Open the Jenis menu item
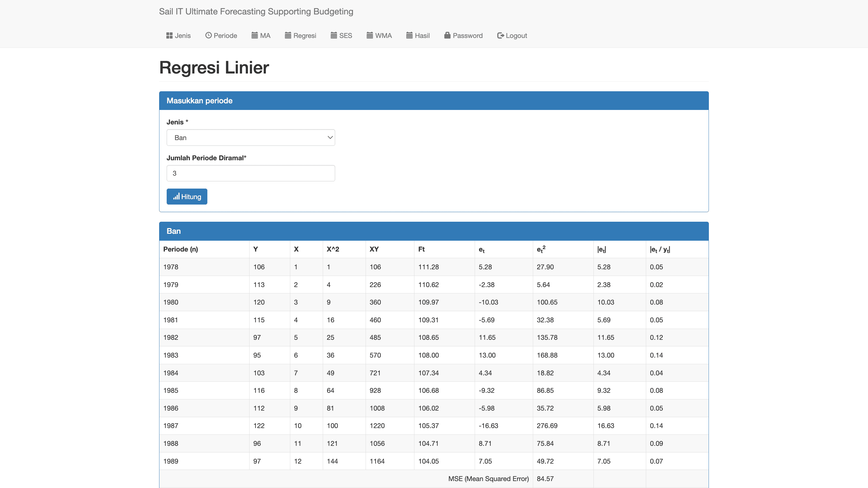The width and height of the screenshot is (868, 488). point(178,35)
